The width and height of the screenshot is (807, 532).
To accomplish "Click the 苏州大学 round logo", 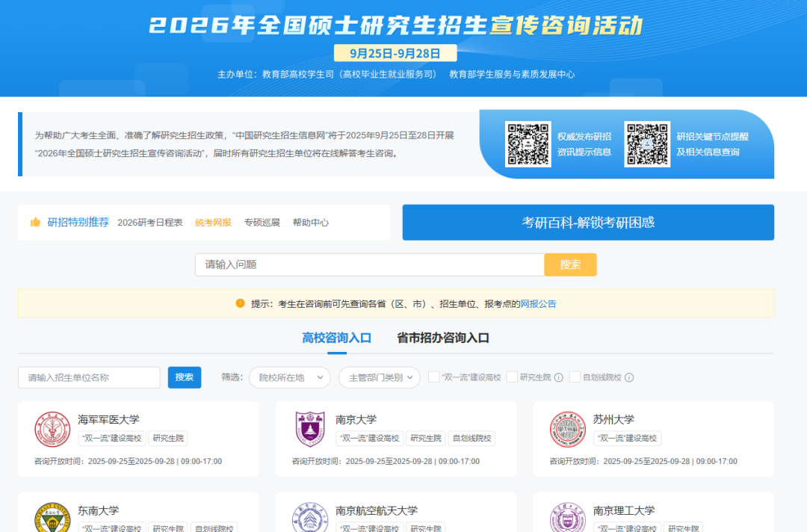I will click(x=568, y=430).
